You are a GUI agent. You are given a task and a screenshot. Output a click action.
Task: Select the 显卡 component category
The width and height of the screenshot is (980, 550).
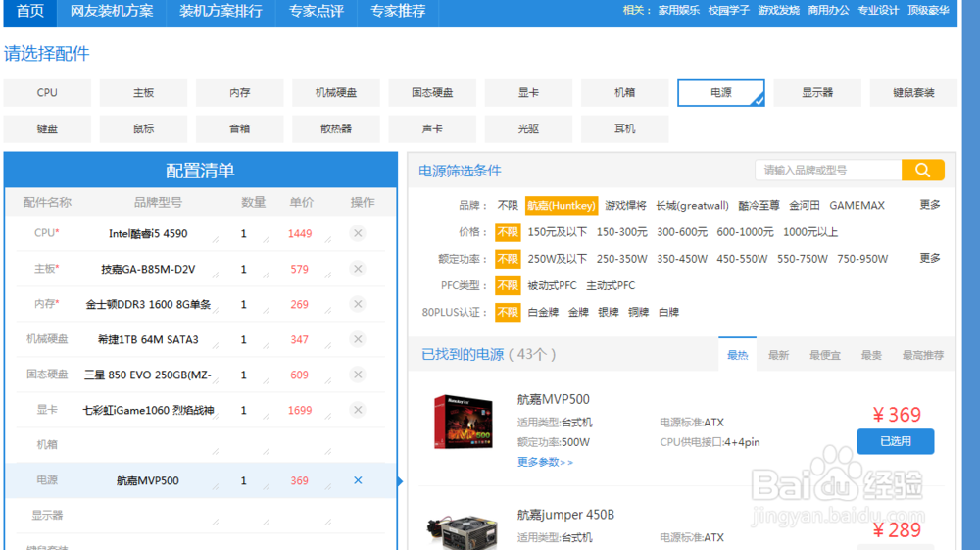[x=528, y=92]
